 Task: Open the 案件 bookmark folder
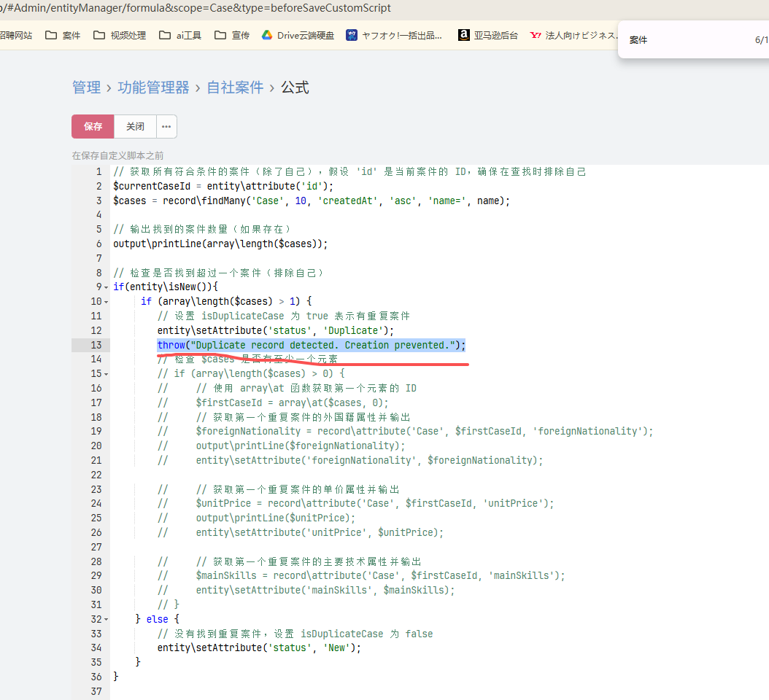pyautogui.click(x=63, y=35)
